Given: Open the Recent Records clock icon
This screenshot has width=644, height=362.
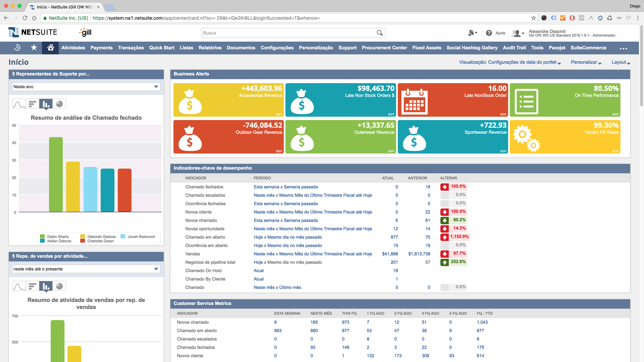Looking at the screenshot, I should point(17,48).
